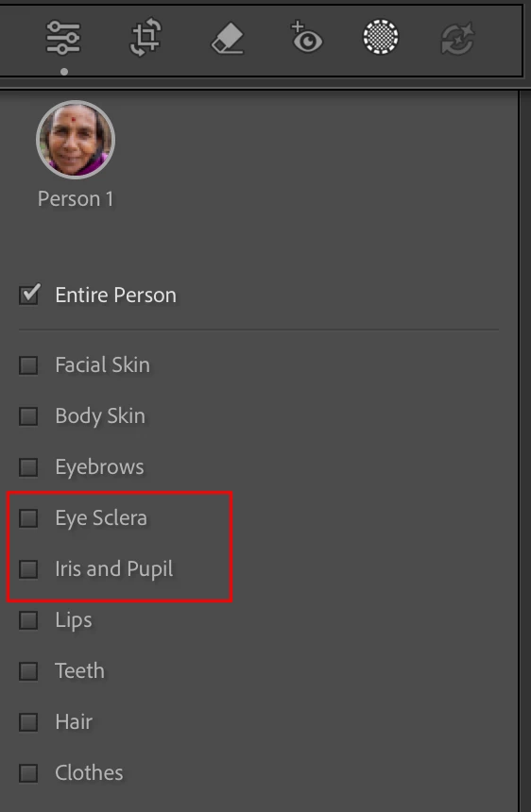Activate the Healing eraser tool
This screenshot has height=812, width=531.
pyautogui.click(x=228, y=38)
